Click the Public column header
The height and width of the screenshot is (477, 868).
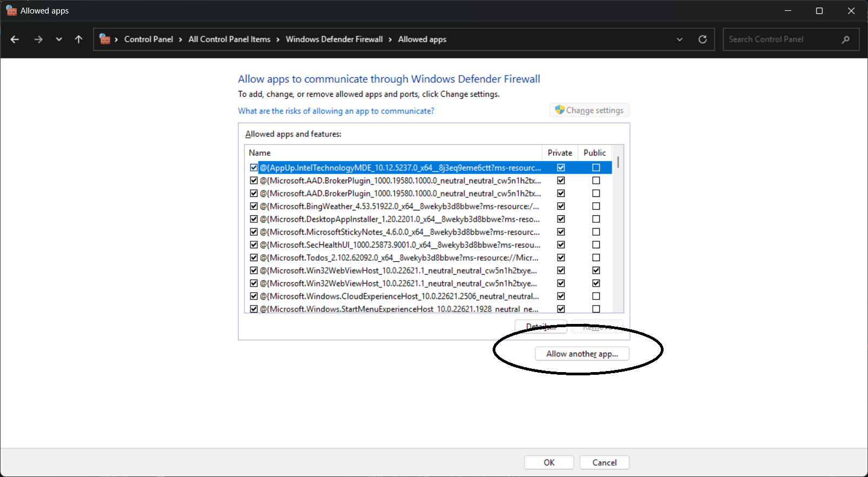point(595,153)
